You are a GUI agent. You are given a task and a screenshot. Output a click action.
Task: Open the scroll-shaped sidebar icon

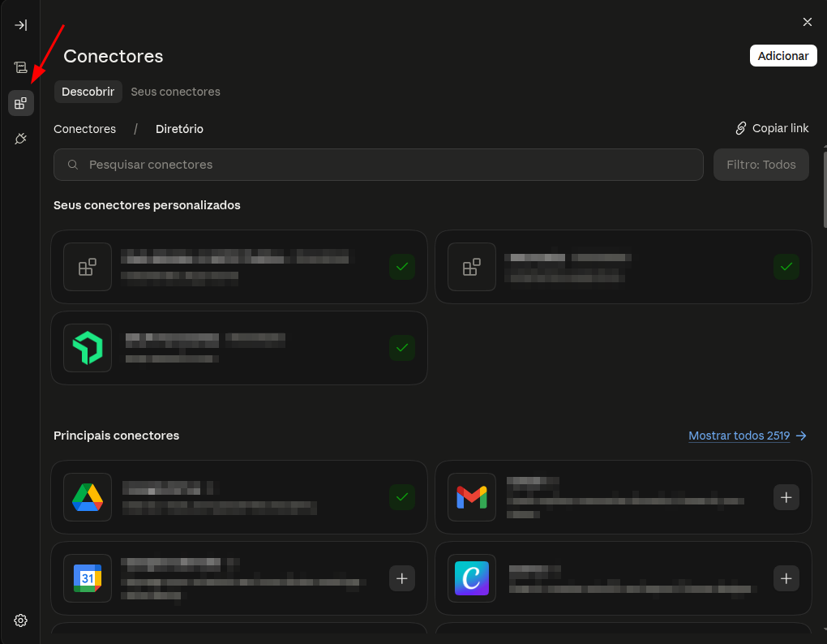click(20, 67)
